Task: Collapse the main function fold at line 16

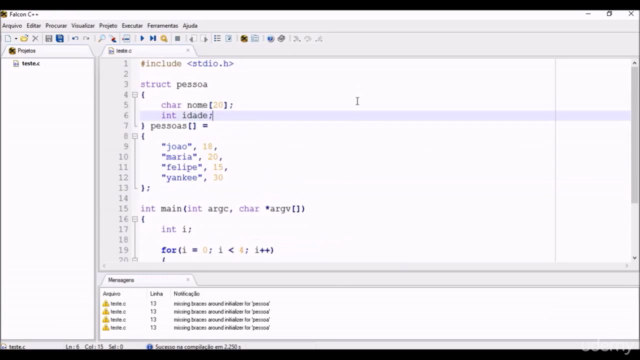Action: [x=135, y=219]
